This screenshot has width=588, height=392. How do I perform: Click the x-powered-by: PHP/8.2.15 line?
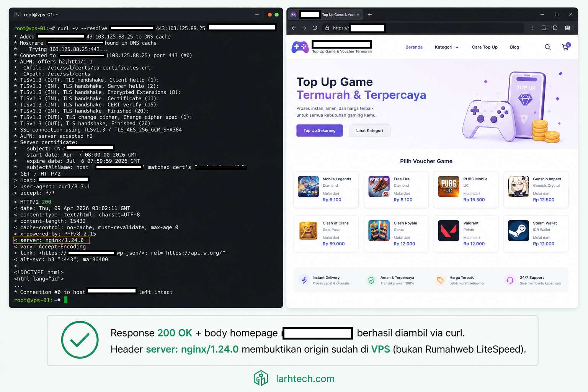55,234
